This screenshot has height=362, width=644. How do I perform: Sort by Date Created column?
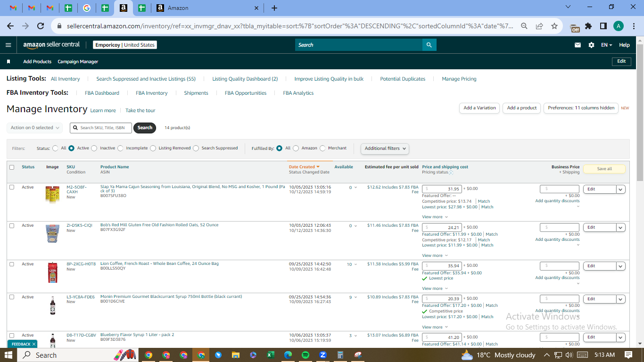pos(304,167)
